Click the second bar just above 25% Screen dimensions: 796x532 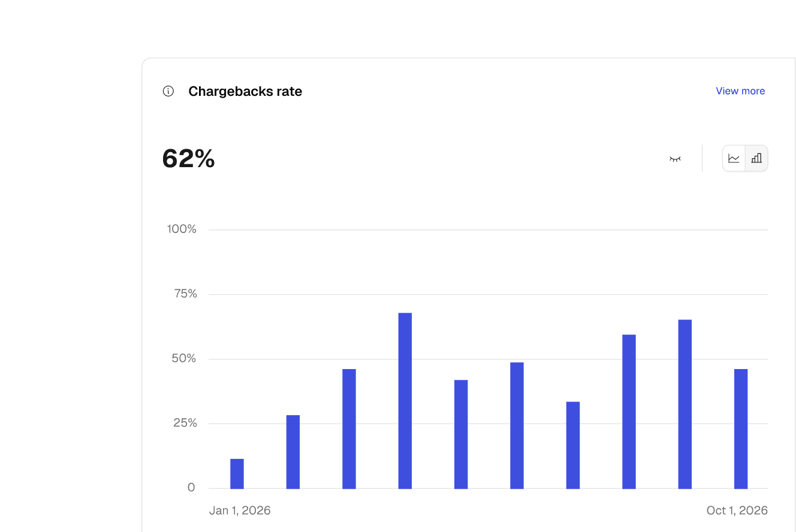tap(293, 452)
